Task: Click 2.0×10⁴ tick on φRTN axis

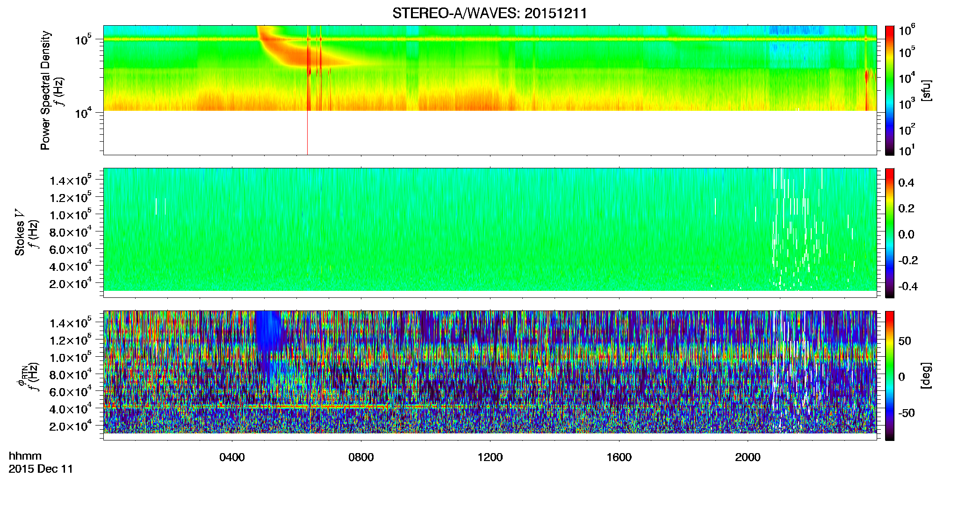Action: [x=71, y=426]
